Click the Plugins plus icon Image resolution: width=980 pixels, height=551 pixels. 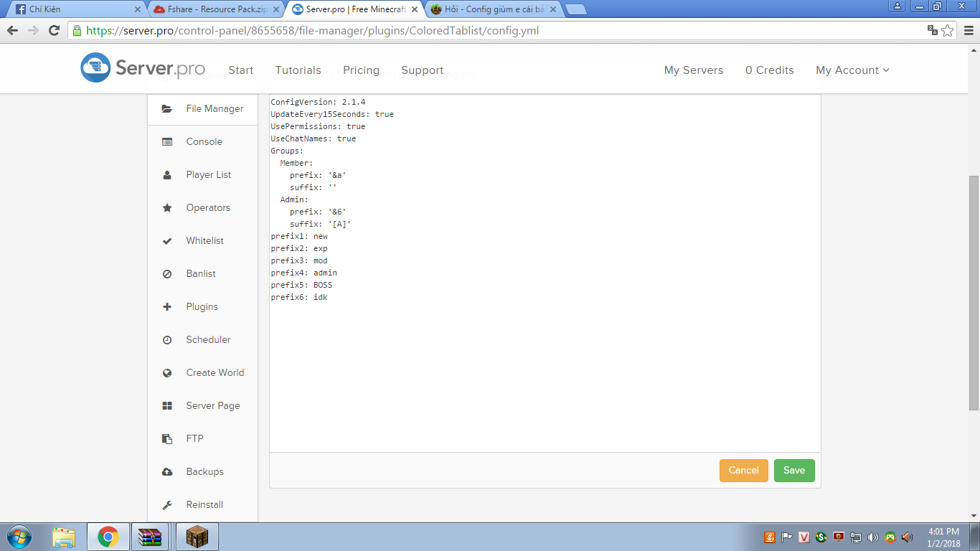tap(167, 307)
